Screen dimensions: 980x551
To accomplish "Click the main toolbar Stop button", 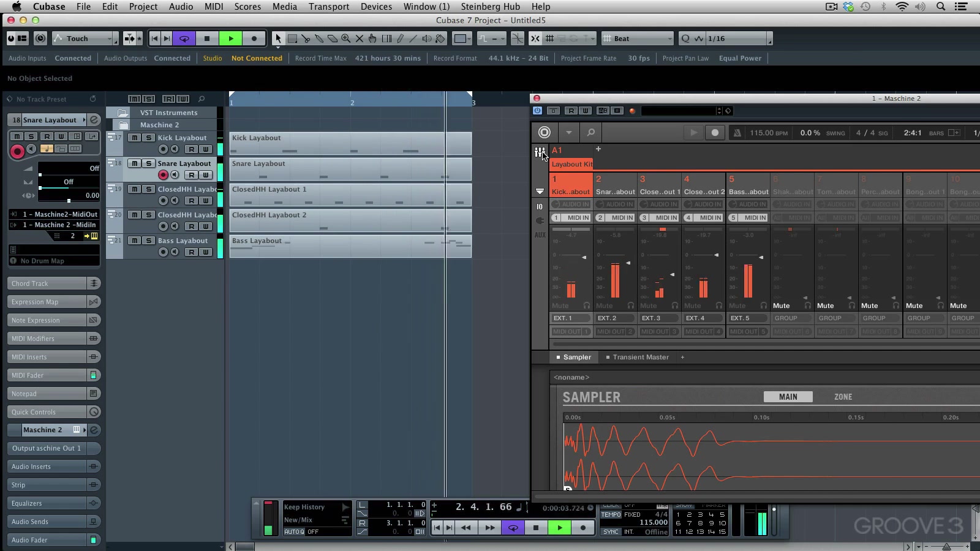I will pyautogui.click(x=207, y=39).
